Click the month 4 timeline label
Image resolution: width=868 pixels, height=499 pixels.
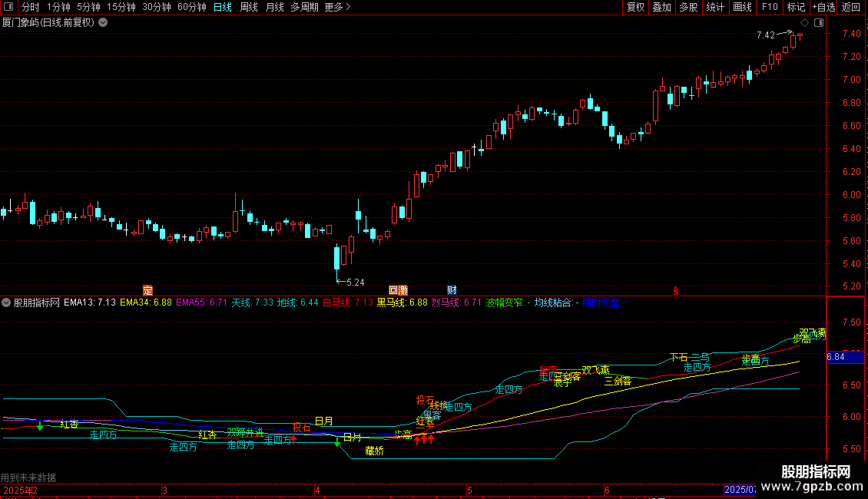click(x=317, y=490)
